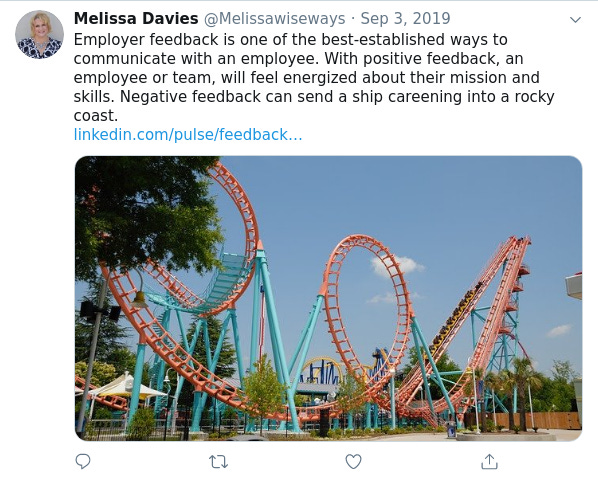Viewport: 598px width, 480px height.
Task: Open the linkedin.com/pulse/feedback link
Action: [188, 135]
